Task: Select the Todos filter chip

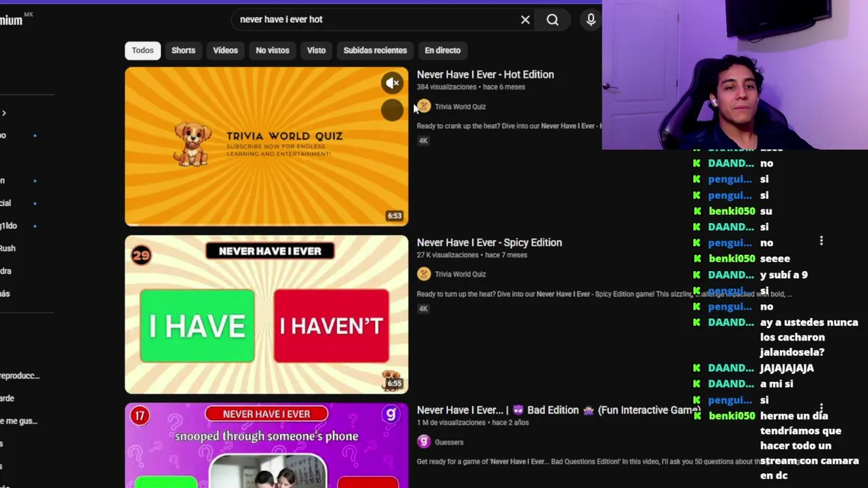Action: point(142,50)
